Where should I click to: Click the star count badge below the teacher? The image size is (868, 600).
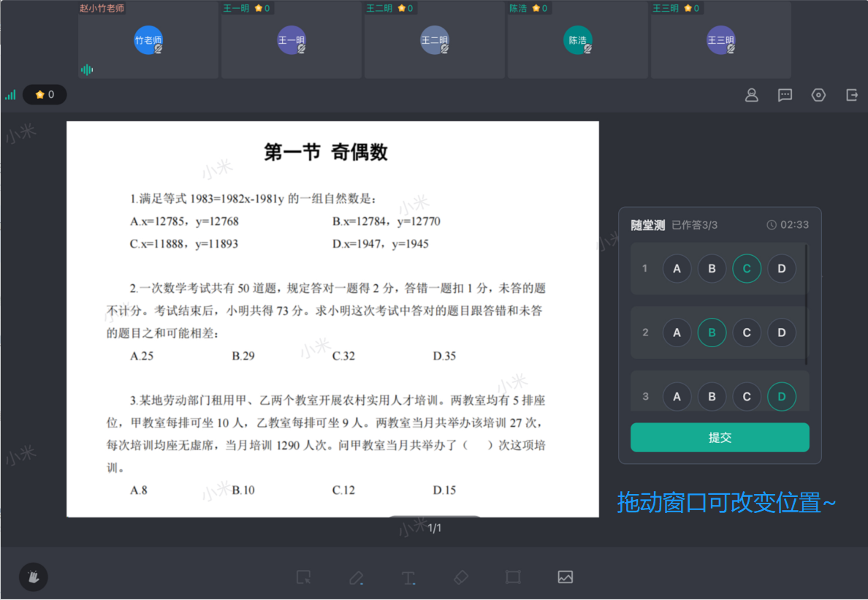(x=45, y=95)
